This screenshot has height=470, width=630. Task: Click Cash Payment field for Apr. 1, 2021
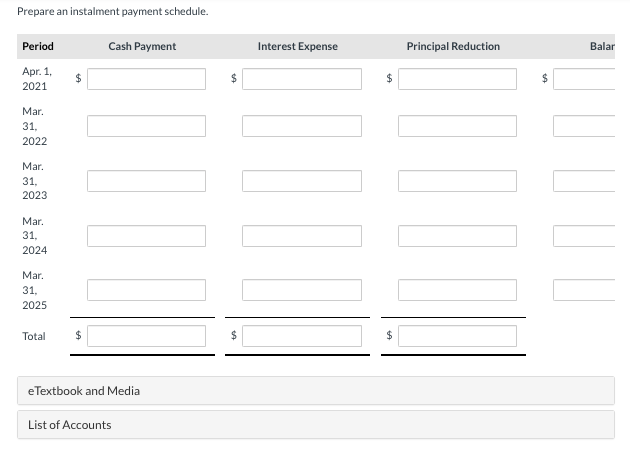(146, 79)
